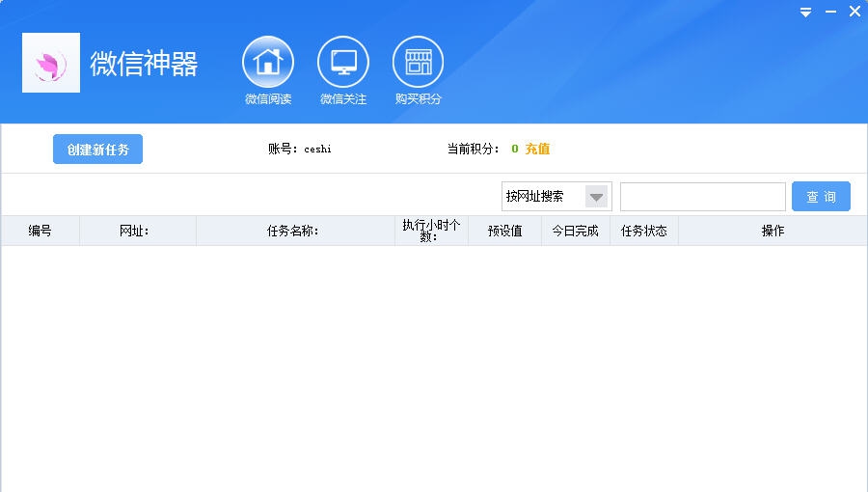
Task: Click the 编号 column header
Action: coord(41,231)
